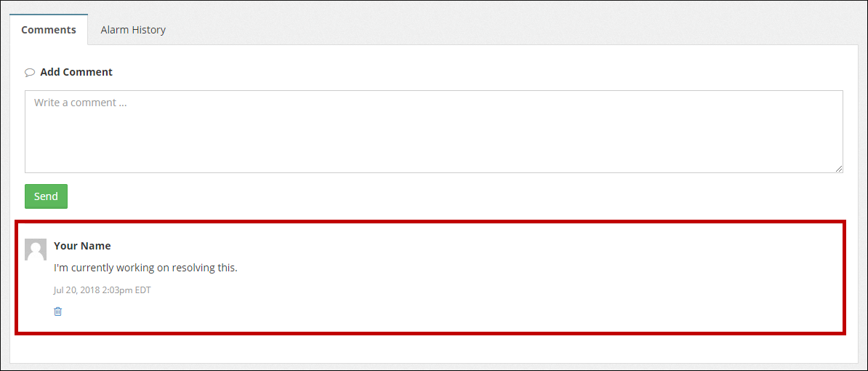
Task: Click the 'Jul 20, 2018 2:03pm EDT' timestamp
Action: pos(102,290)
